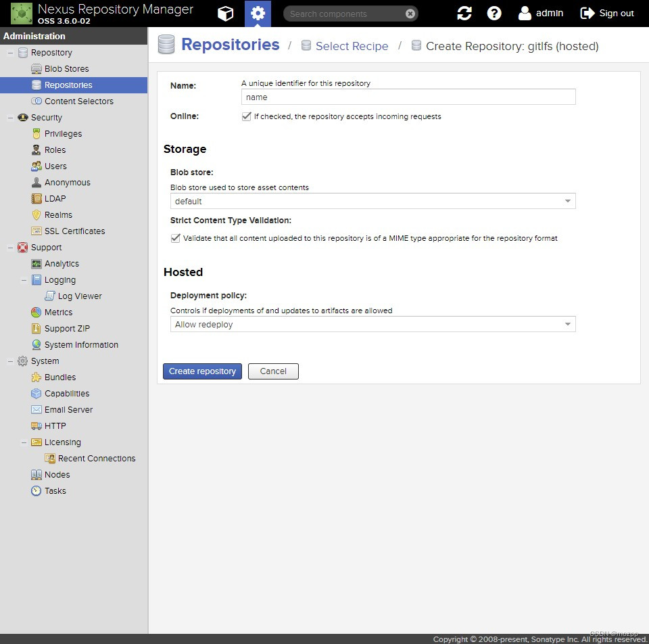The image size is (649, 644).
Task: Click the Capabilities box icon
Action: click(37, 394)
